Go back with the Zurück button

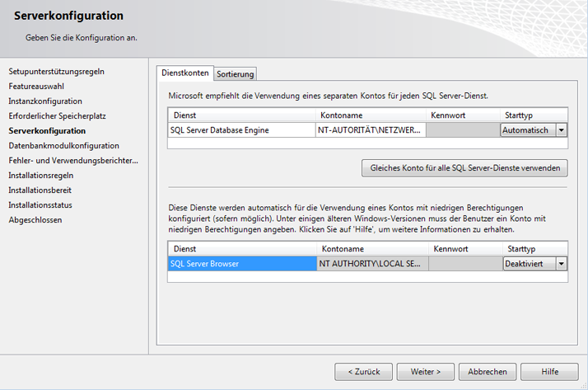point(363,372)
